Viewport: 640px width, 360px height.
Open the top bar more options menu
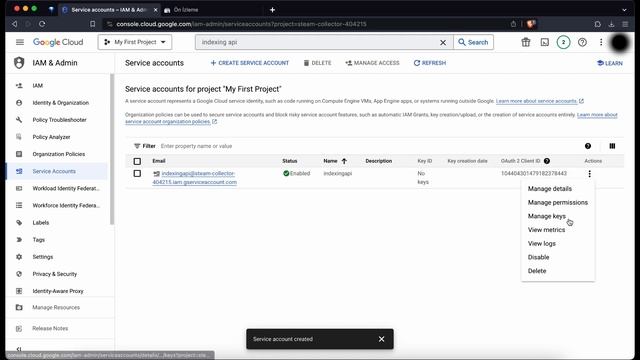[x=601, y=42]
